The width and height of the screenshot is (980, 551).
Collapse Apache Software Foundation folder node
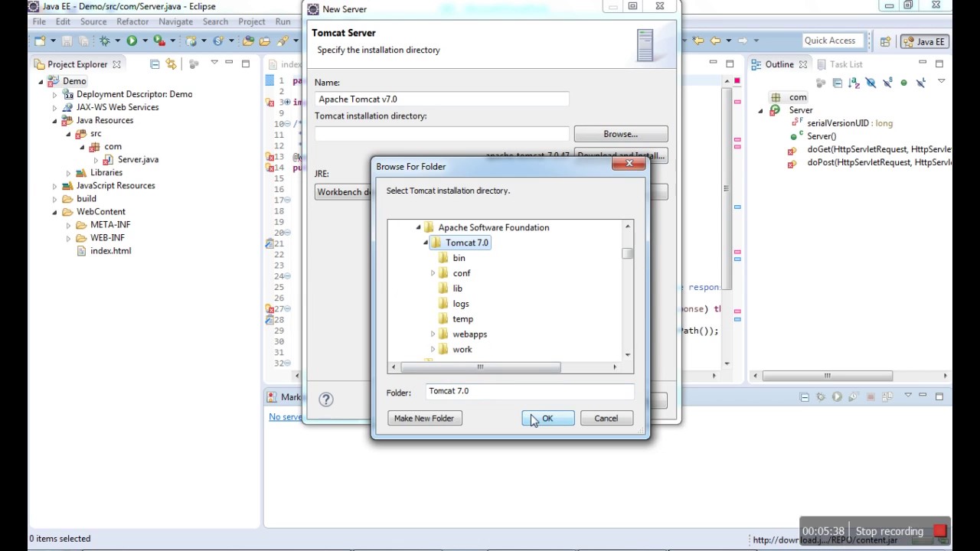[418, 227]
